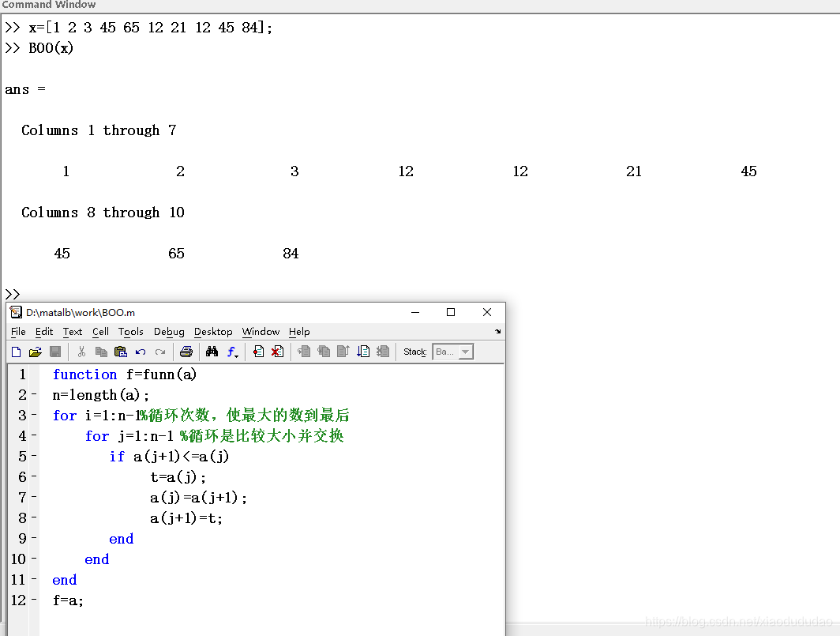Viewport: 840px width, 636px height.
Task: Dock the editor with corner arrow icon
Action: point(497,331)
